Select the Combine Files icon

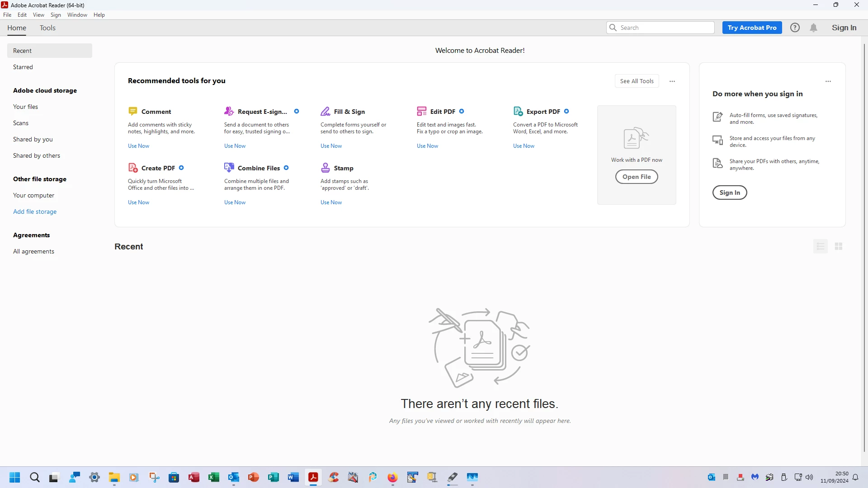[229, 168]
